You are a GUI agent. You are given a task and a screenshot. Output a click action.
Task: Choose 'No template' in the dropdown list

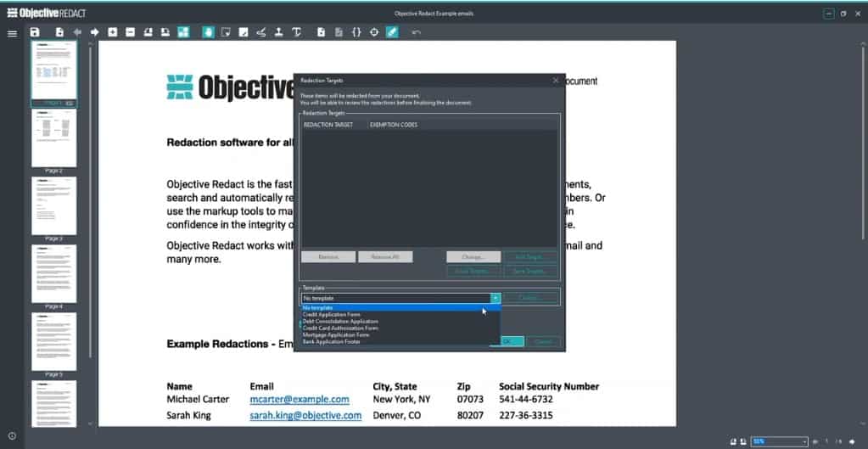[x=400, y=308]
